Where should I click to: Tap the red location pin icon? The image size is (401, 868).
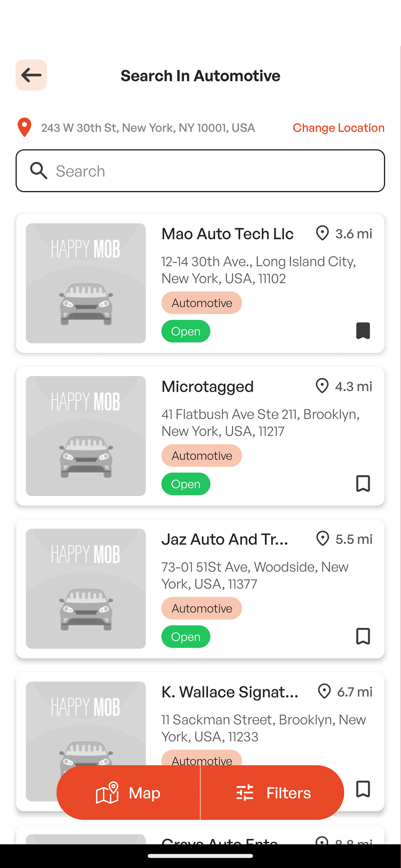(x=24, y=127)
